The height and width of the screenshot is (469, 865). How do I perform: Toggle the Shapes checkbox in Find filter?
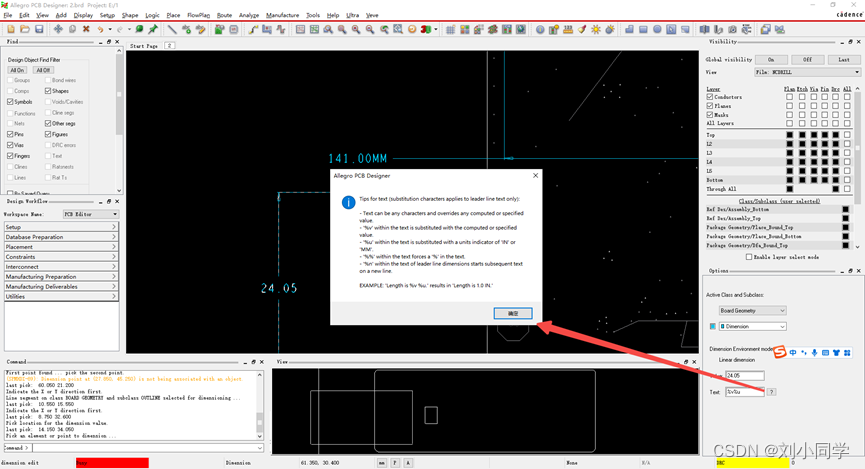48,91
